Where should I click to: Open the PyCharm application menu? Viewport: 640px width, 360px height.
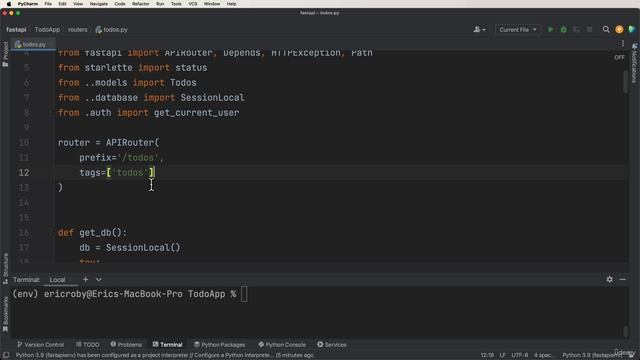click(28, 4)
